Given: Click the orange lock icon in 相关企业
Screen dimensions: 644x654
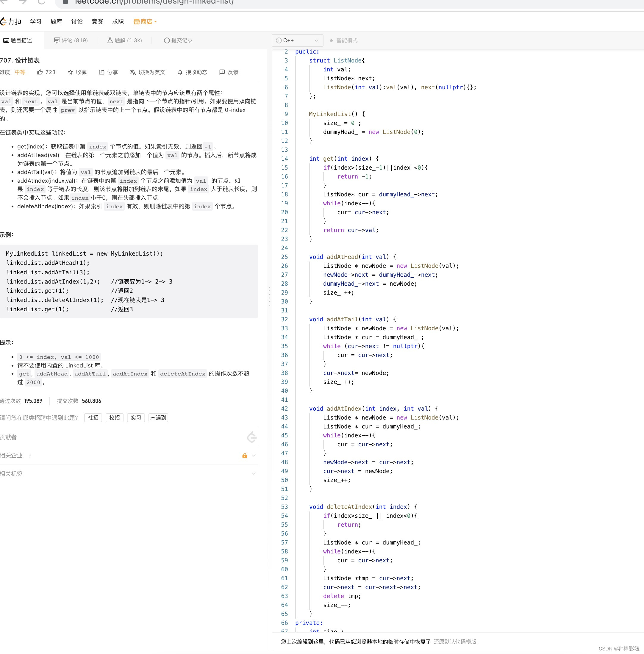Looking at the screenshot, I should (245, 456).
